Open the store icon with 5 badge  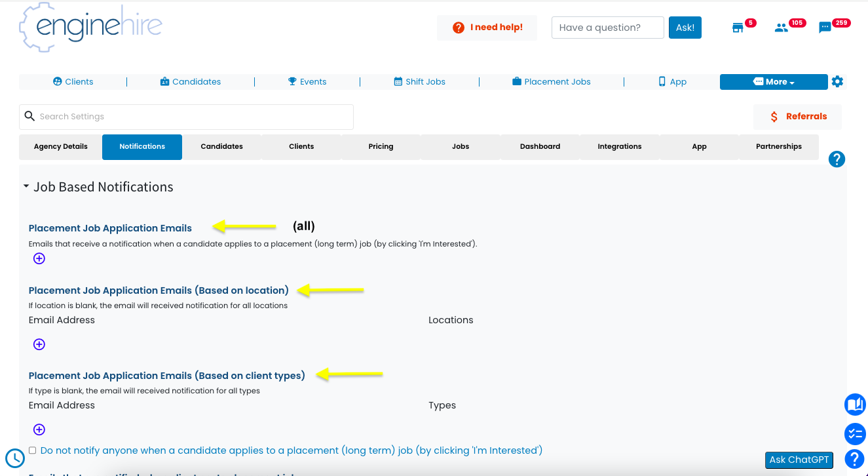738,28
